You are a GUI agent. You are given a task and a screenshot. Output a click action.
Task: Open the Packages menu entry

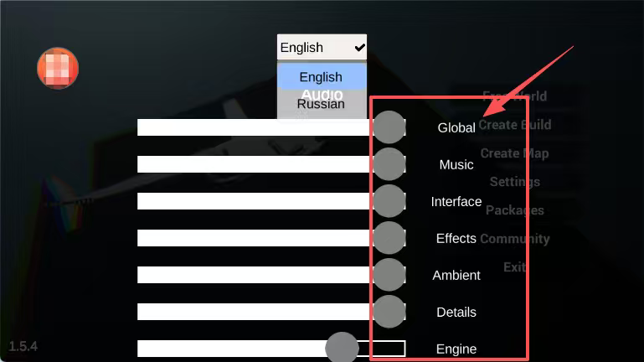[x=514, y=210]
